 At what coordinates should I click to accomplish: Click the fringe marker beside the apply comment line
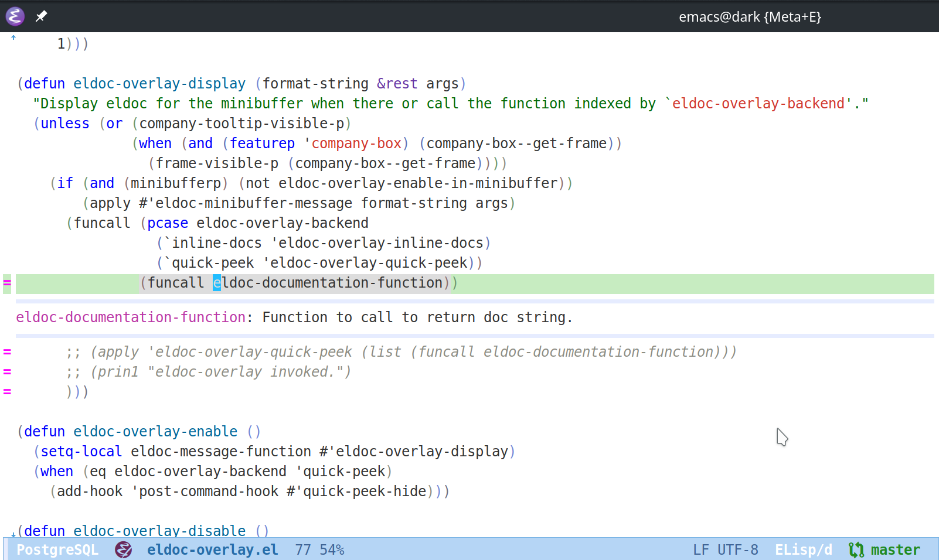[7, 352]
